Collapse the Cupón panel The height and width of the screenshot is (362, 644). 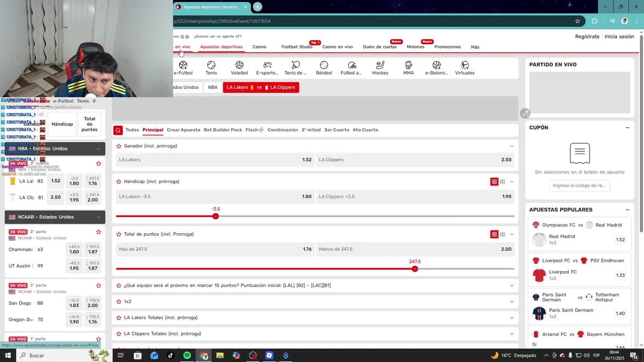[627, 128]
